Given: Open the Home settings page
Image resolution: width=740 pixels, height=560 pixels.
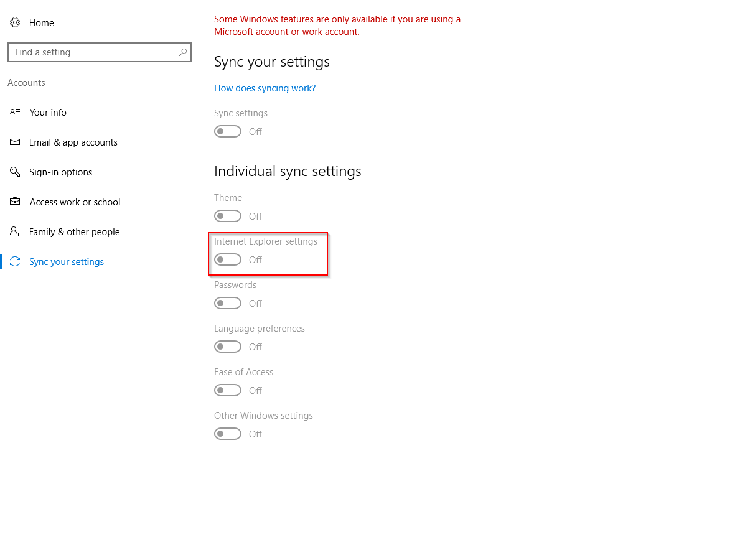Looking at the screenshot, I should click(x=42, y=22).
